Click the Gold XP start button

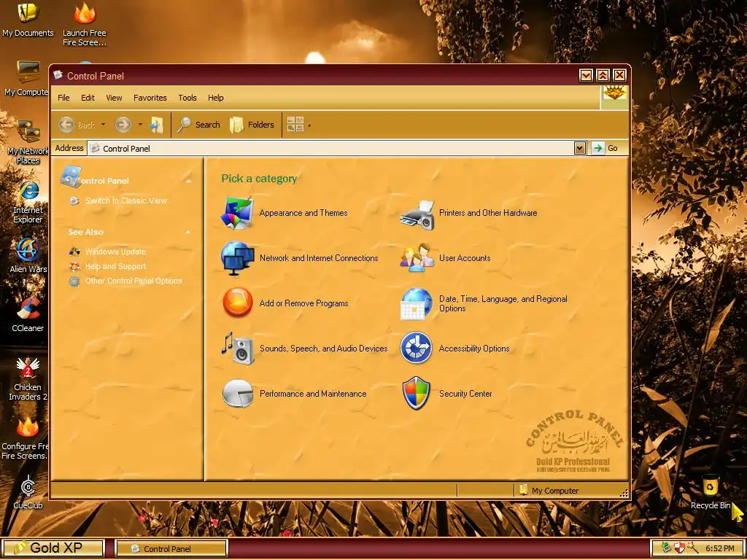click(x=53, y=548)
